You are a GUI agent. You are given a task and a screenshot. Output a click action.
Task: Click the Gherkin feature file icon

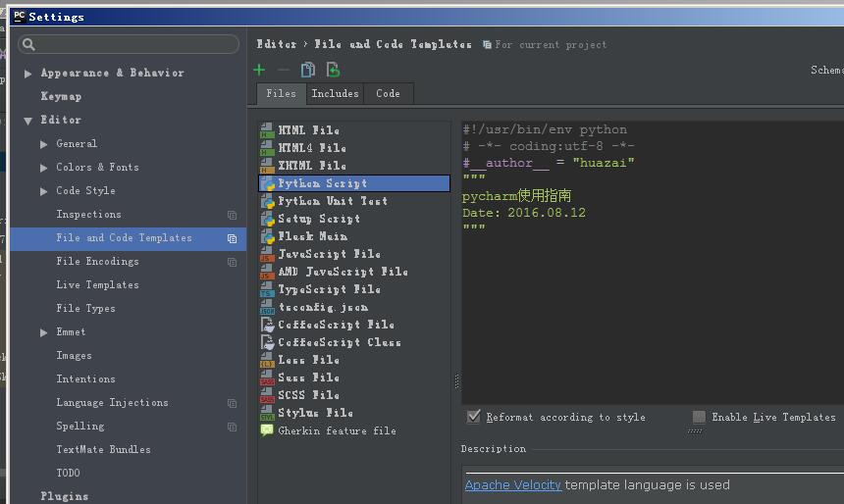pos(267,430)
